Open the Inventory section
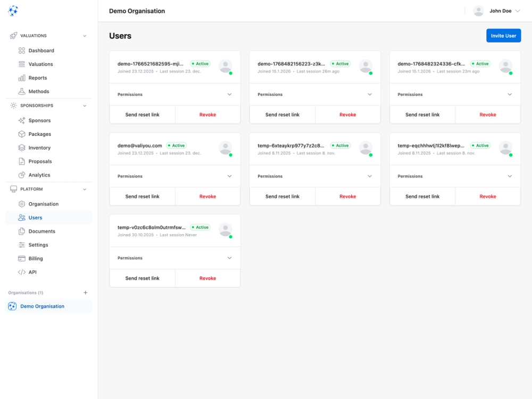Viewport: 532px width, 399px height. 40,147
